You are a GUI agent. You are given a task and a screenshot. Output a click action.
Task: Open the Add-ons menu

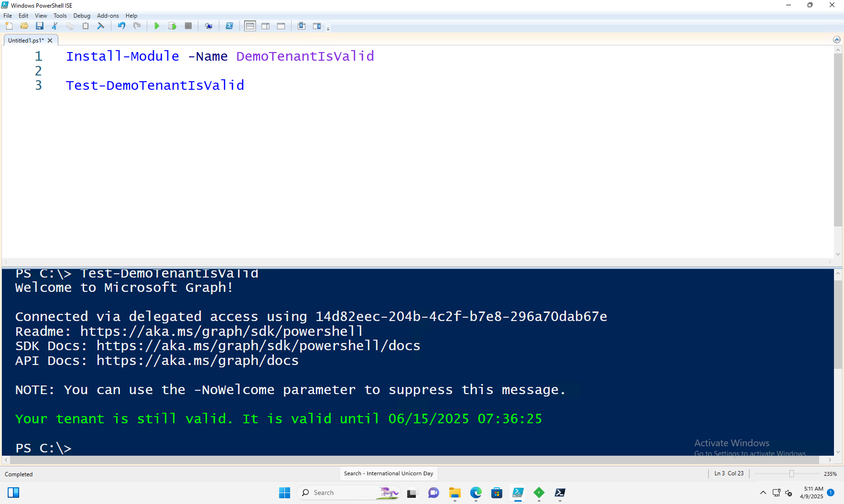pos(108,16)
